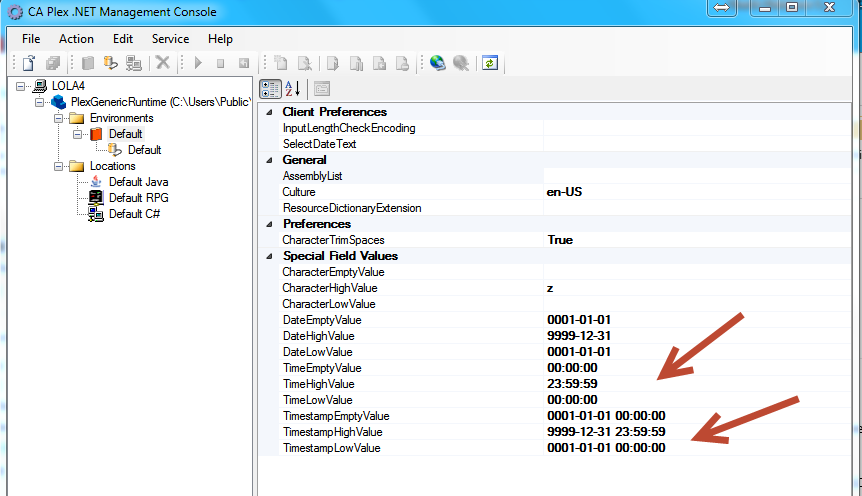Click the blue globe toolbar icon

click(438, 63)
